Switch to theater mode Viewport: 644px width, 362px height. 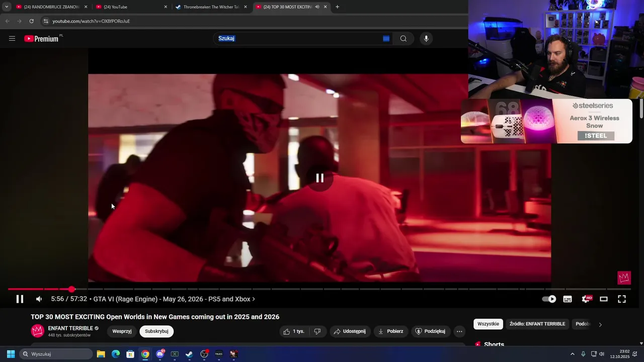pos(604,299)
